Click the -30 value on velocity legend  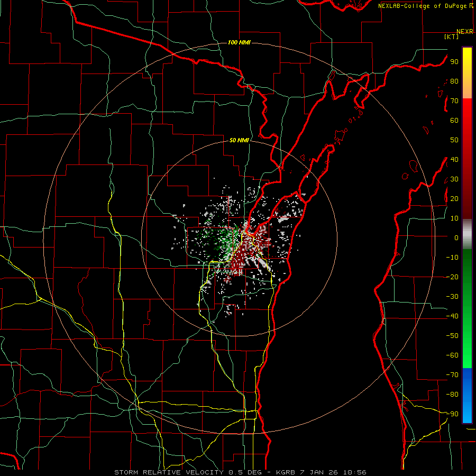click(x=452, y=297)
